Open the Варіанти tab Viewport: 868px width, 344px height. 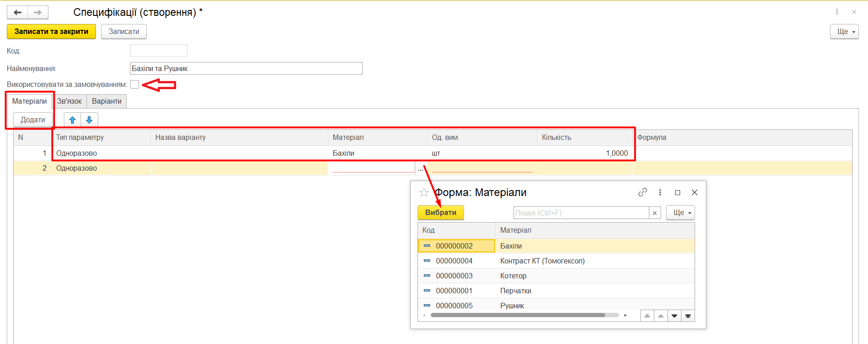tap(106, 101)
